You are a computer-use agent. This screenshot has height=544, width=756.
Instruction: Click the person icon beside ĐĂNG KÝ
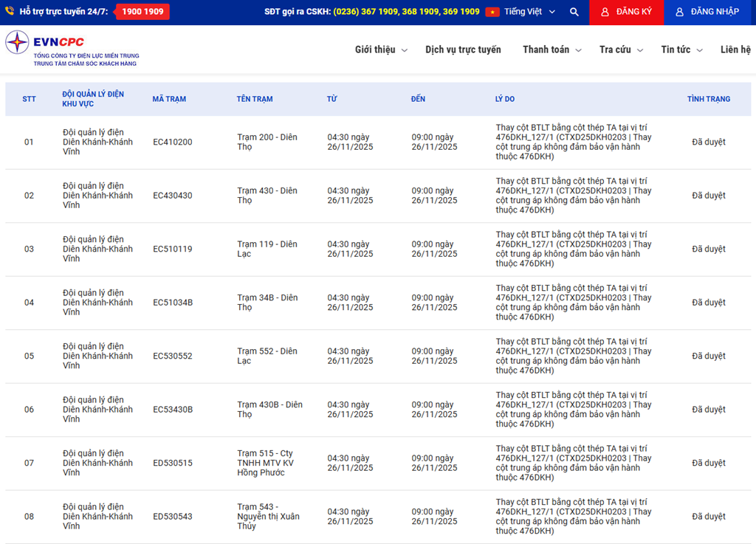point(605,13)
